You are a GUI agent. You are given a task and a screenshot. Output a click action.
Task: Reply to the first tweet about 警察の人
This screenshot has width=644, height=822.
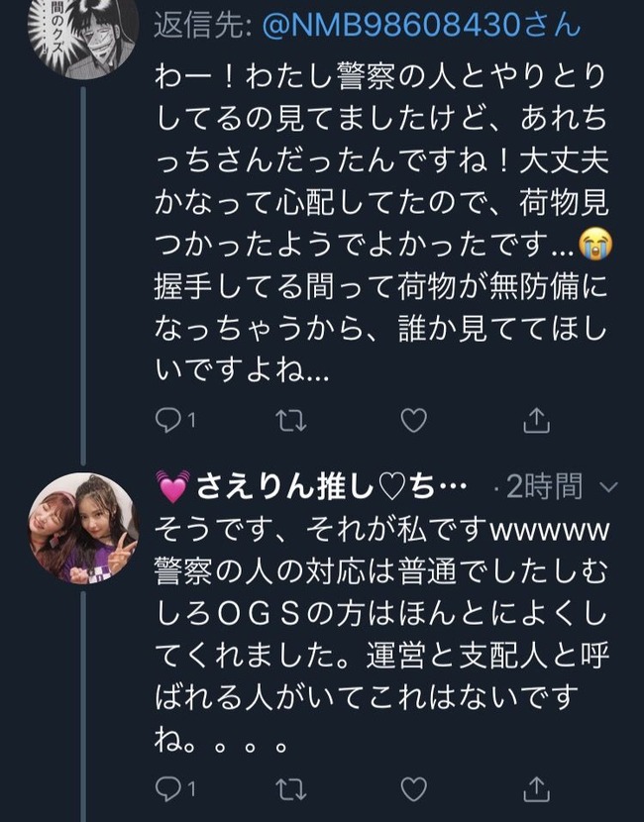[167, 421]
